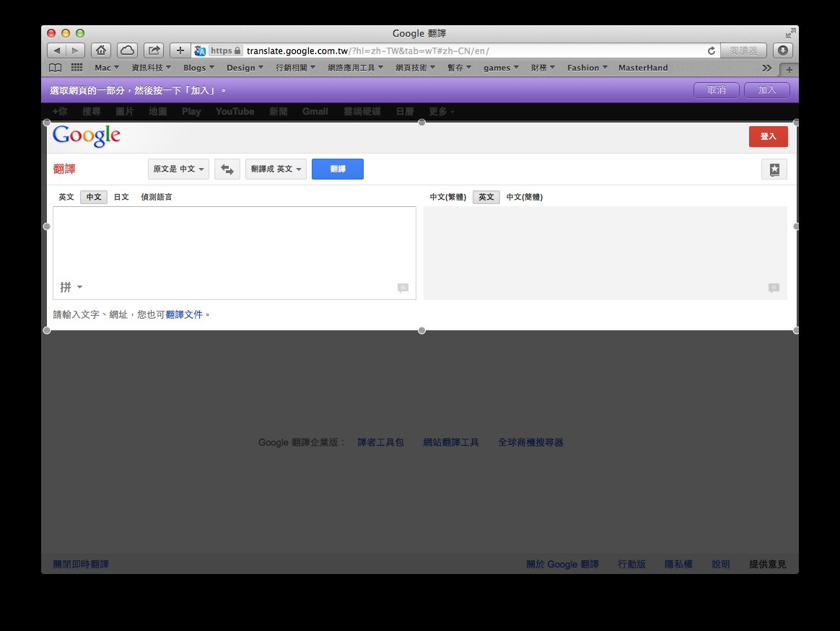
Task: Go back with the Safari back arrow
Action: click(x=57, y=50)
